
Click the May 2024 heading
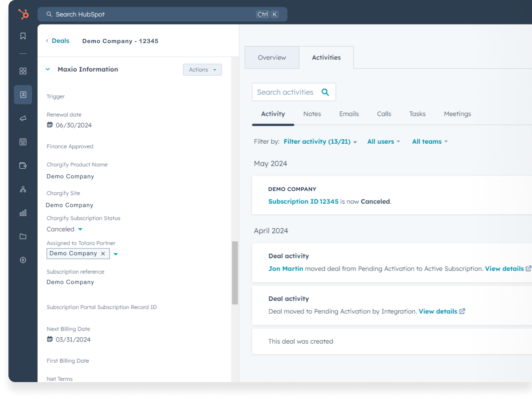coord(271,164)
